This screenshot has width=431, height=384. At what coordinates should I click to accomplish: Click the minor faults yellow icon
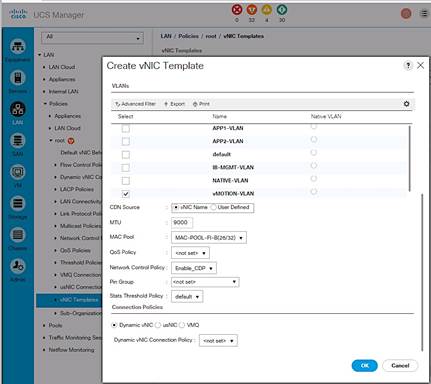pos(267,10)
